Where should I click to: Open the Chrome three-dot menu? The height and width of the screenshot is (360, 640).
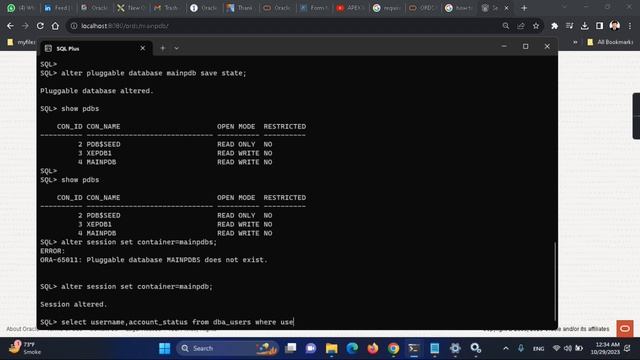(630, 26)
